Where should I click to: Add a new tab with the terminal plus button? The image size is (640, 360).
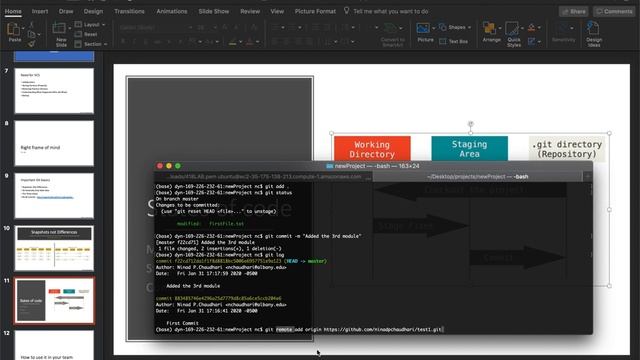pyautogui.click(x=587, y=176)
